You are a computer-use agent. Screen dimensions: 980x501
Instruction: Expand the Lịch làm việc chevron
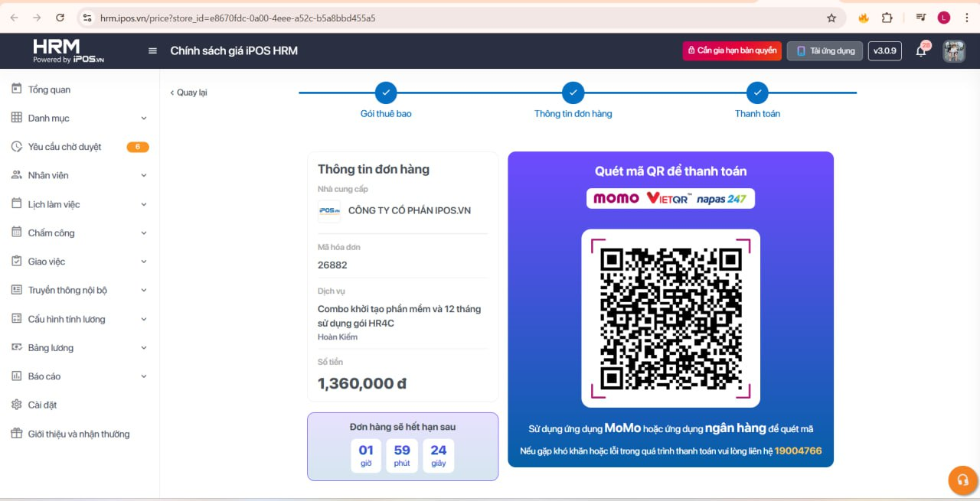coord(144,205)
